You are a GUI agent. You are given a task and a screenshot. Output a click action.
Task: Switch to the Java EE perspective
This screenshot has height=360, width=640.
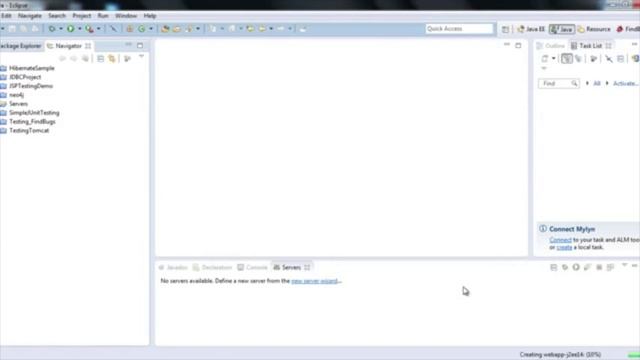531,29
